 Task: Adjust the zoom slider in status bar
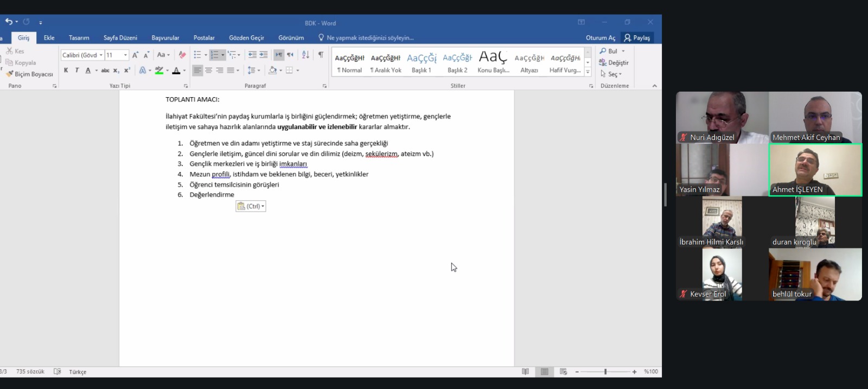point(605,372)
